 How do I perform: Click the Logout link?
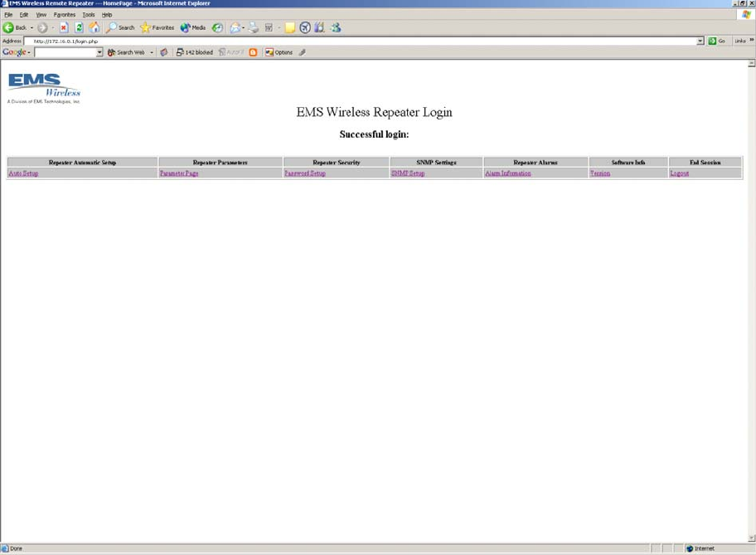[679, 173]
